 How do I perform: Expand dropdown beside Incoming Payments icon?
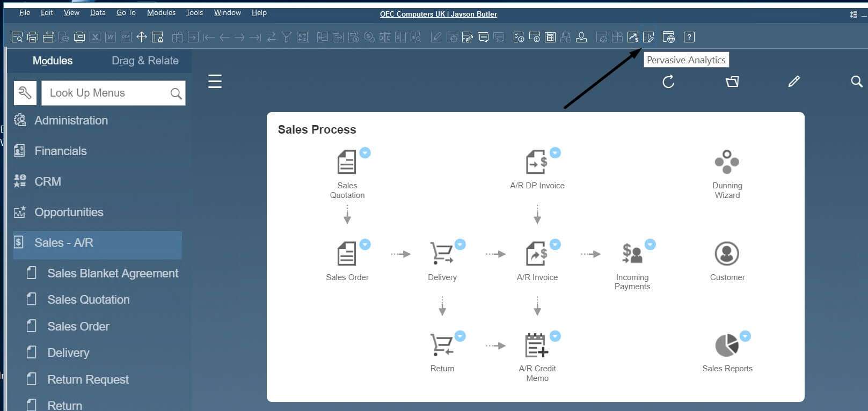click(650, 245)
